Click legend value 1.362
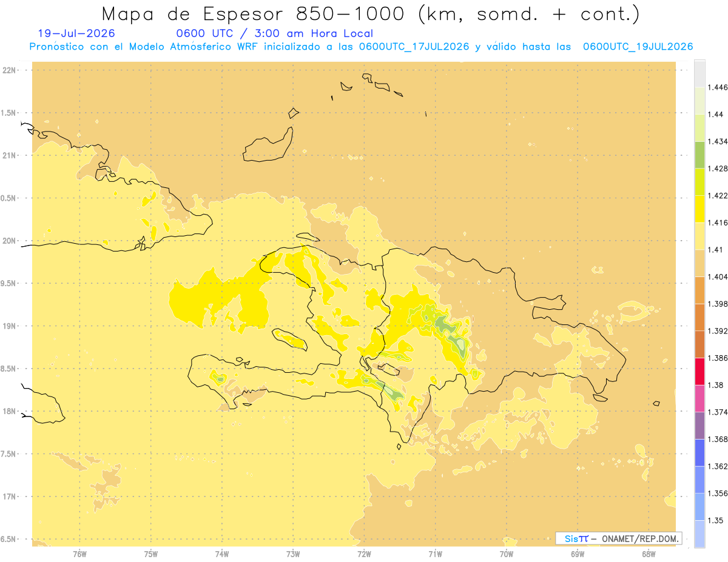 click(717, 466)
